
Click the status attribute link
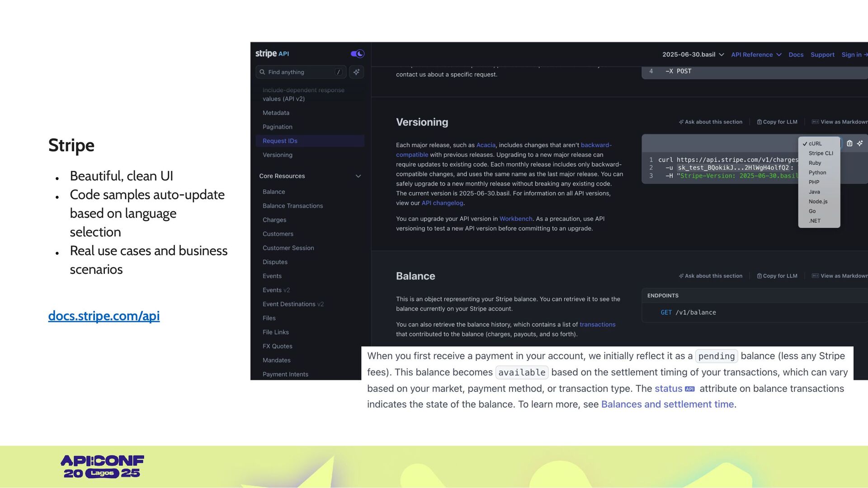pyautogui.click(x=674, y=389)
